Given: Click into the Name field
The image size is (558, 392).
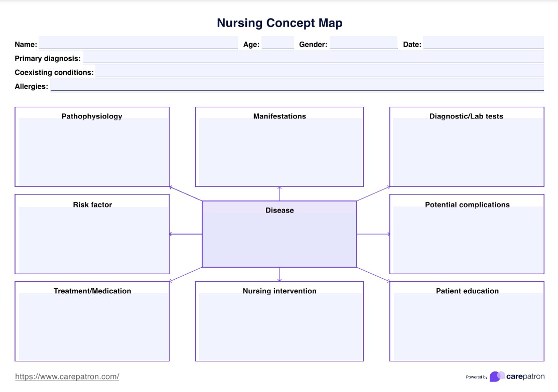Looking at the screenshot, I should click(138, 43).
